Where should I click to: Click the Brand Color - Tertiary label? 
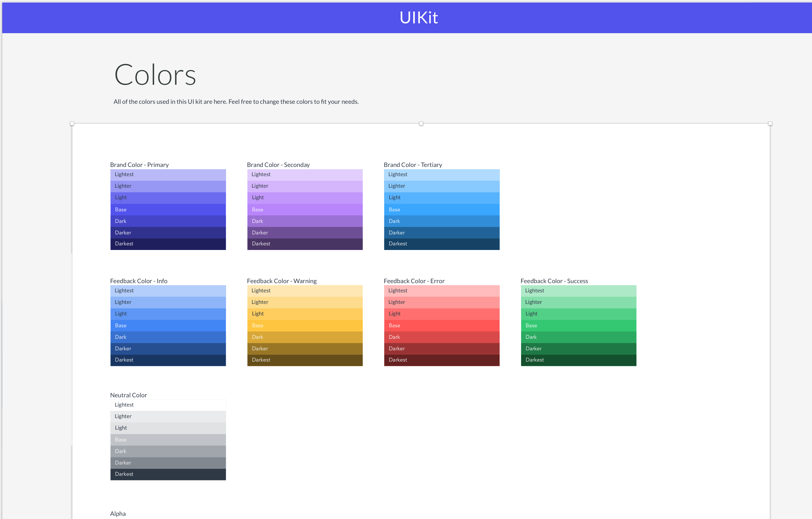[x=412, y=165]
